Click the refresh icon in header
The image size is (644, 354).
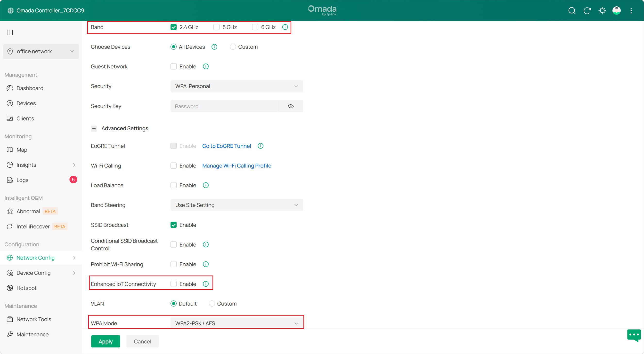[x=587, y=10]
